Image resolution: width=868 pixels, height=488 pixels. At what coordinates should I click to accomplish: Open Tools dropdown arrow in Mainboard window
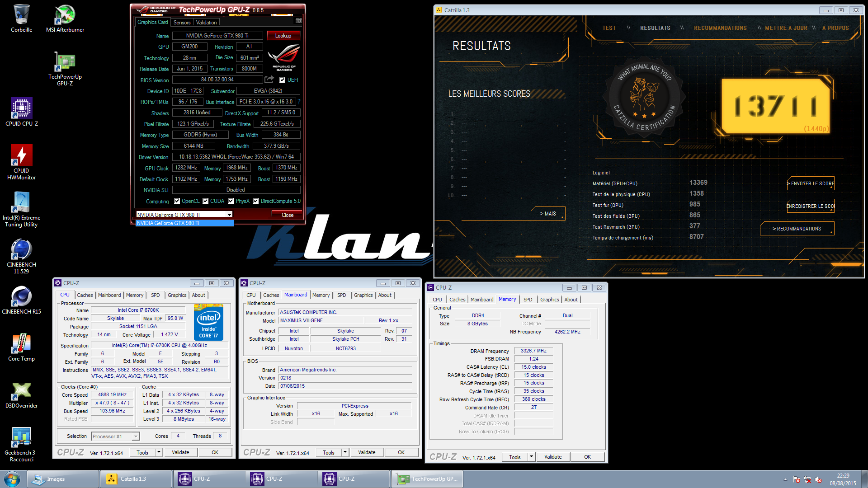click(x=345, y=452)
